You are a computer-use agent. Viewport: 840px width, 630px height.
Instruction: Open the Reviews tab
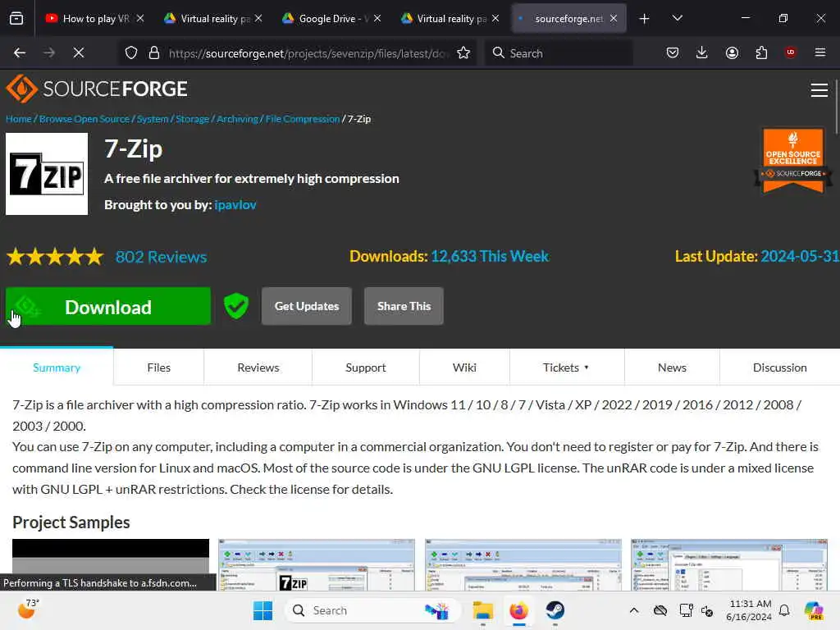[258, 367]
